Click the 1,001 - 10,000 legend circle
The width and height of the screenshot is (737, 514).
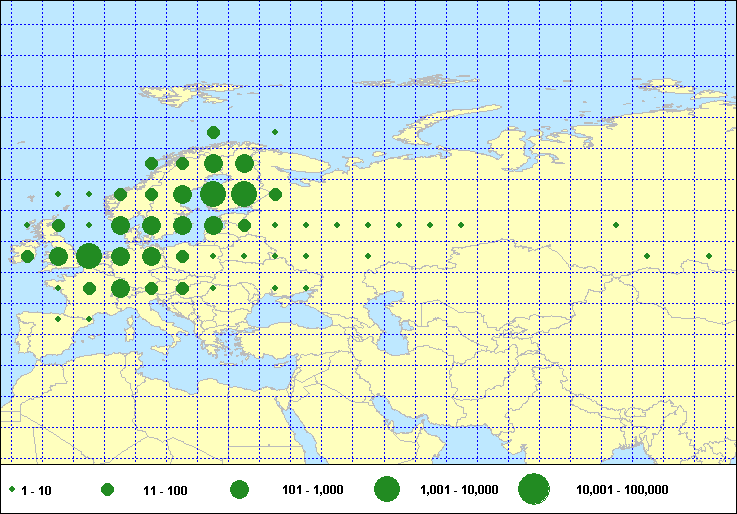(387, 489)
